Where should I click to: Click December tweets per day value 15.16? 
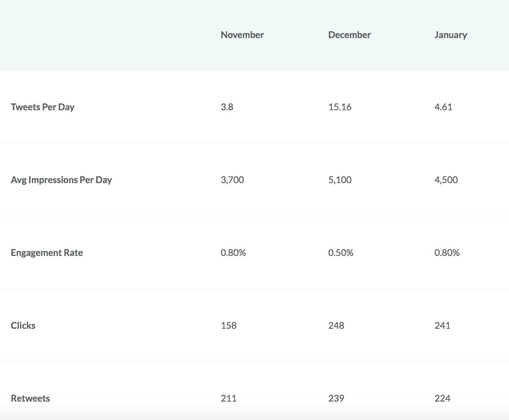click(x=340, y=107)
